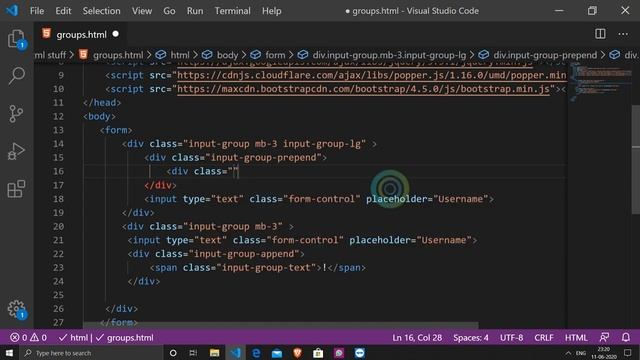Open the Help menu
640x360 pixels.
tap(271, 11)
